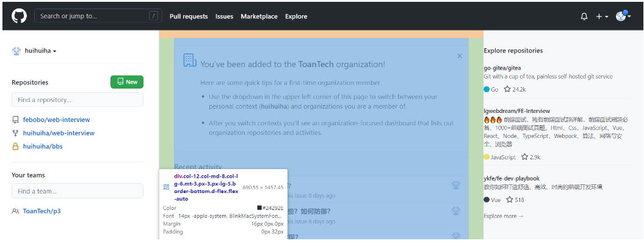Open Explore in the header
Image resolution: width=644 pixels, height=246 pixels.
[296, 16]
